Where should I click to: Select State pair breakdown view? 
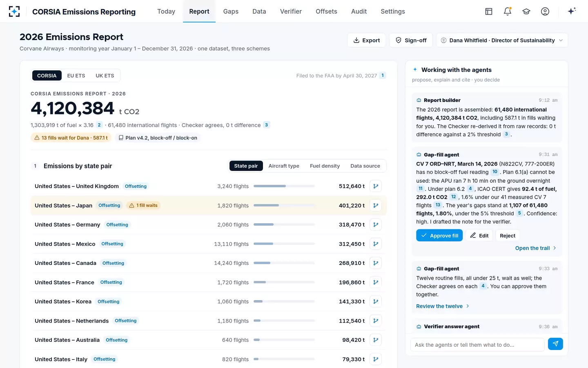pyautogui.click(x=246, y=166)
